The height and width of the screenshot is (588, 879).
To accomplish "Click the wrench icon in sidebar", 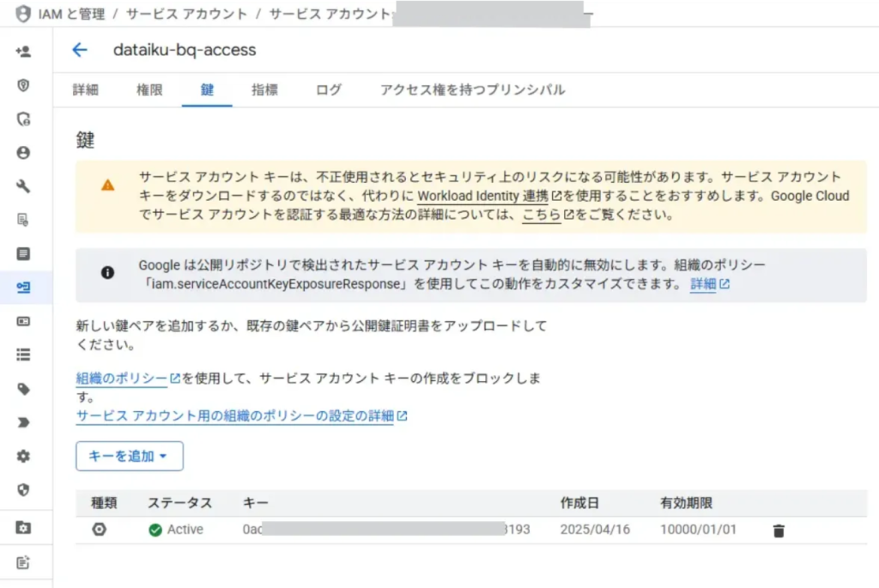I will (23, 186).
